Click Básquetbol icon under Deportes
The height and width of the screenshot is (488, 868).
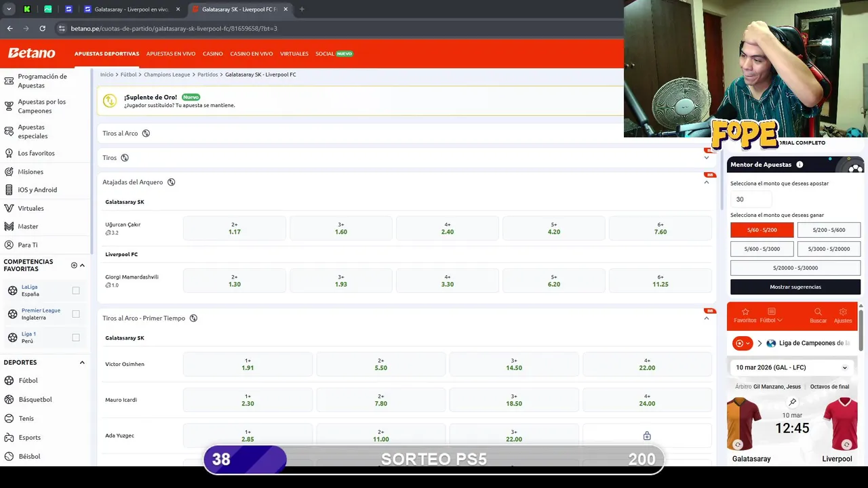coord(9,399)
